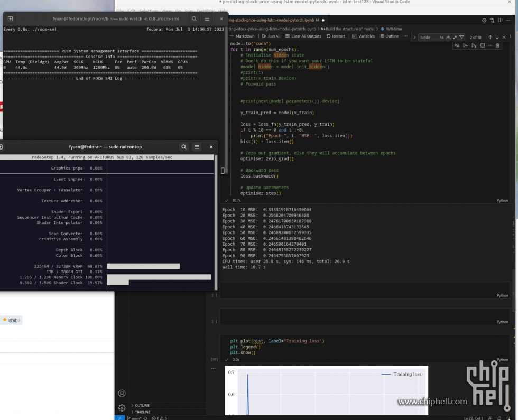The height and width of the screenshot is (420, 518).
Task: Execute cell and below icon
Action: click(x=474, y=45)
